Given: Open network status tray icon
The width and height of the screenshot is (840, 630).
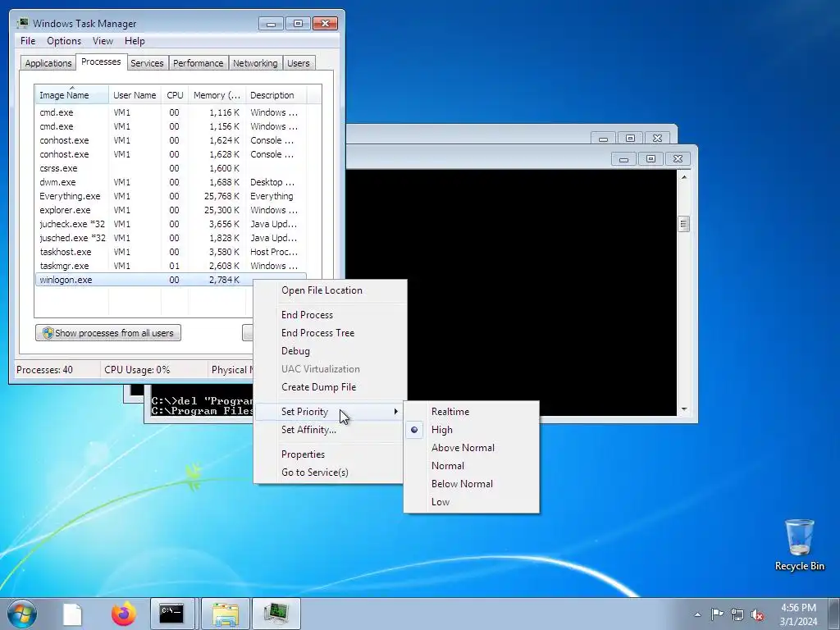Looking at the screenshot, I should point(737,614).
